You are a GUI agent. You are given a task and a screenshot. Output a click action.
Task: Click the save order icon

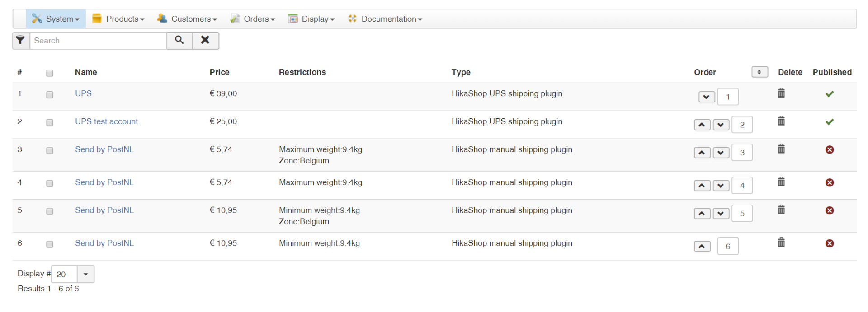pos(759,72)
